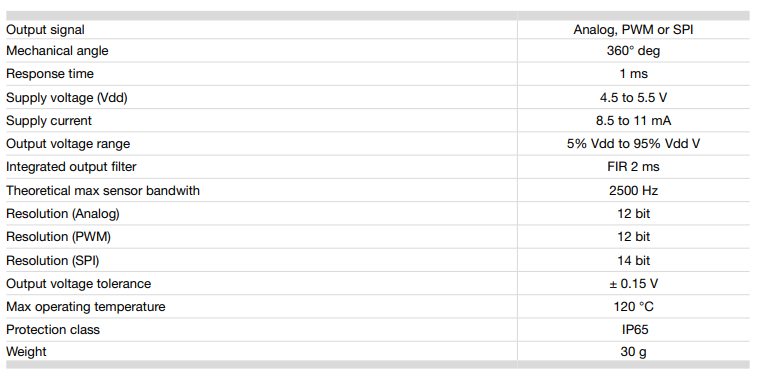Select the 120 °C temperature value
Viewport: 757px width, 378px height.
[633, 307]
